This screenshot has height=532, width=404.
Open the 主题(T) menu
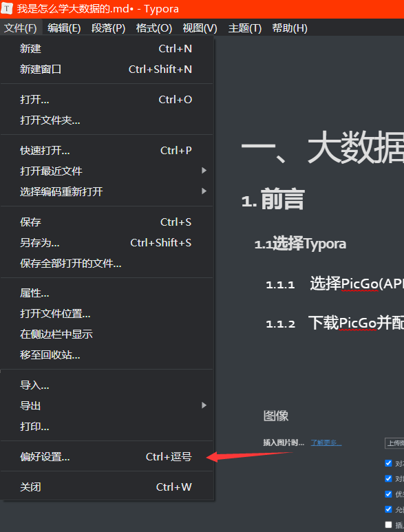pyautogui.click(x=245, y=28)
